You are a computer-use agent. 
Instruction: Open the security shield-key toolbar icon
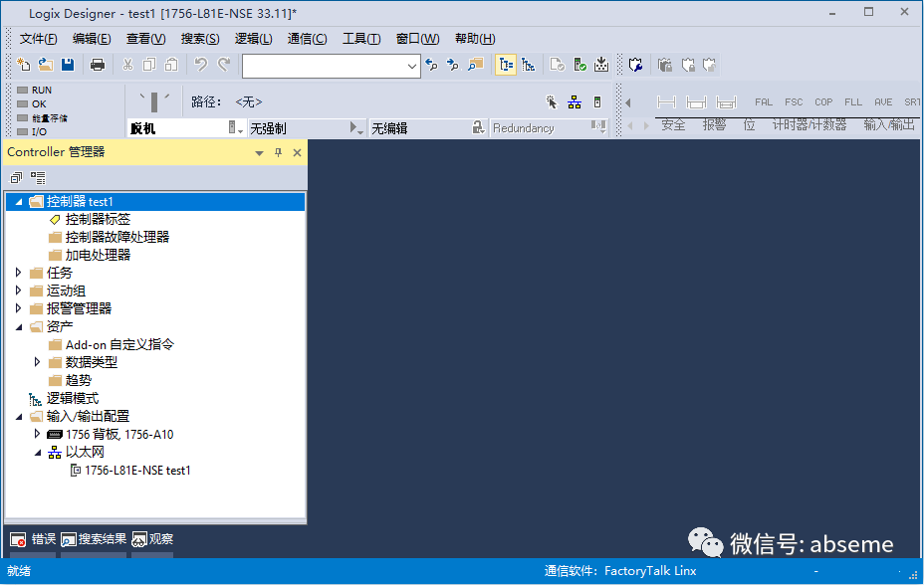(x=635, y=65)
